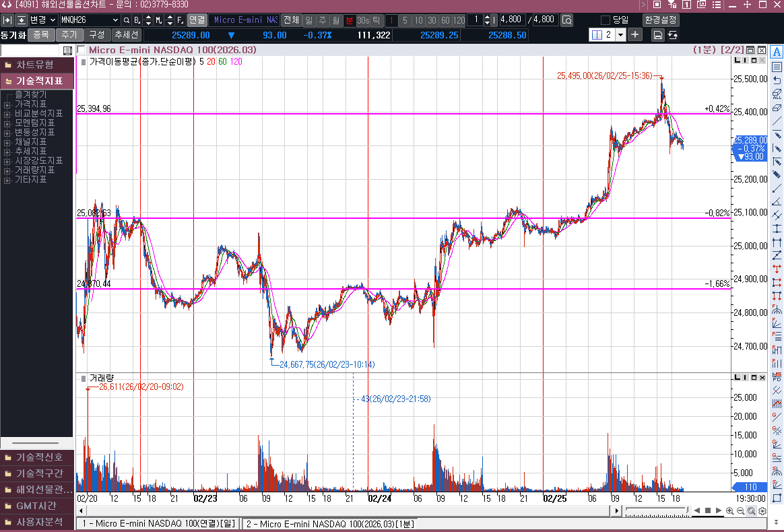Tick the Micro E-mini NASDAQ 100 title checkbox

click(81, 50)
